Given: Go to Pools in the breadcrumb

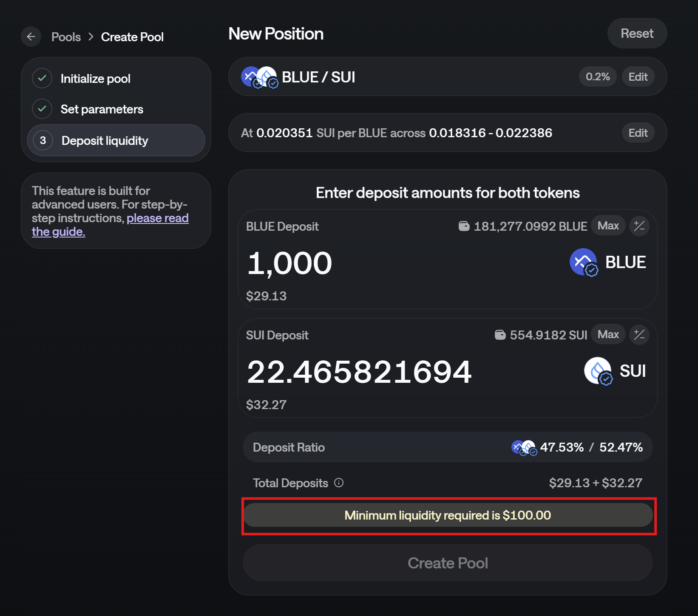Looking at the screenshot, I should [x=66, y=37].
